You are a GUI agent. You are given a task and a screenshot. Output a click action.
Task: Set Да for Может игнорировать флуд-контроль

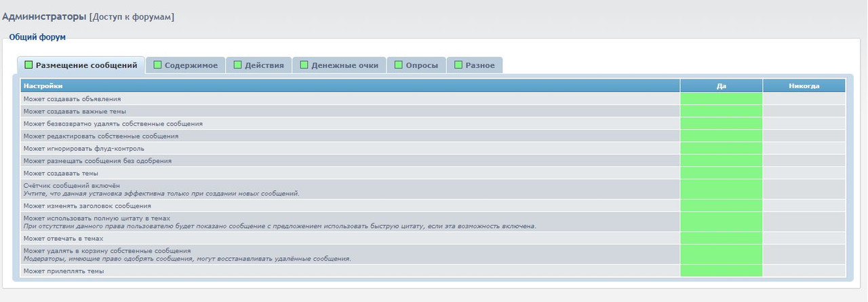pos(722,148)
